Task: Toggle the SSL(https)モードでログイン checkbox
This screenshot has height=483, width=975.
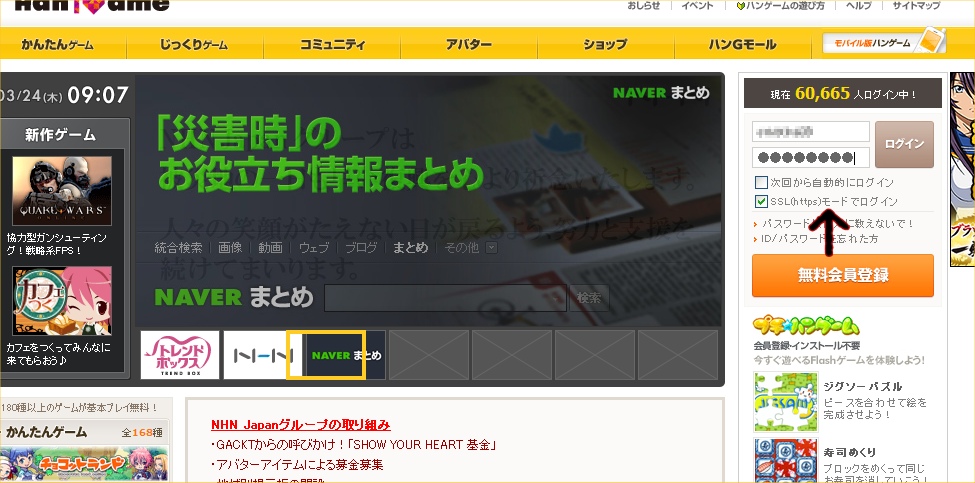Action: pyautogui.click(x=761, y=201)
